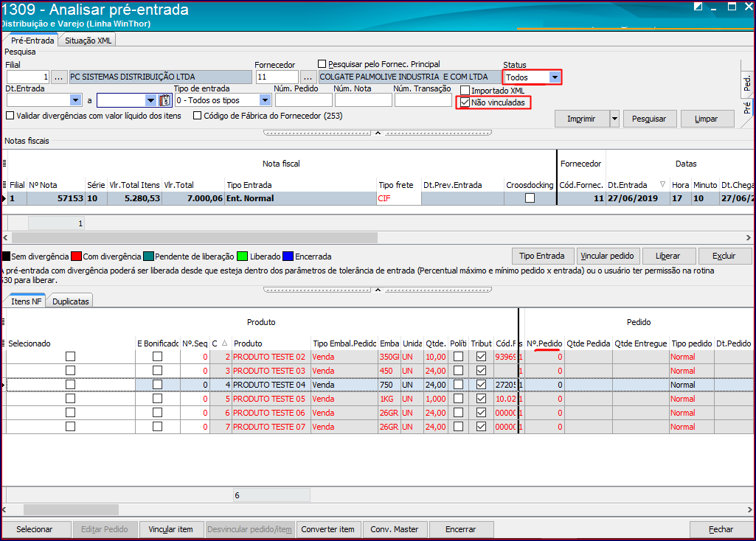Viewport: 756px width, 541px height.
Task: Click the Encerrada blue legend square
Action: coord(288,256)
